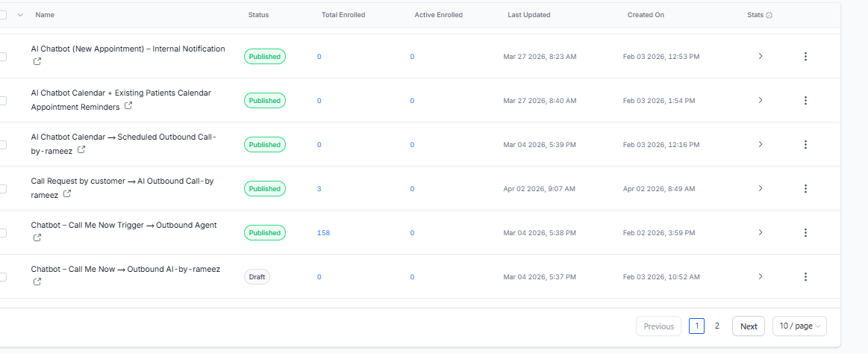Screen dimensions: 868x354
Task: Open Chatbot Call Me Now Outbound AI-by-rameez workflow
Action: point(125,270)
